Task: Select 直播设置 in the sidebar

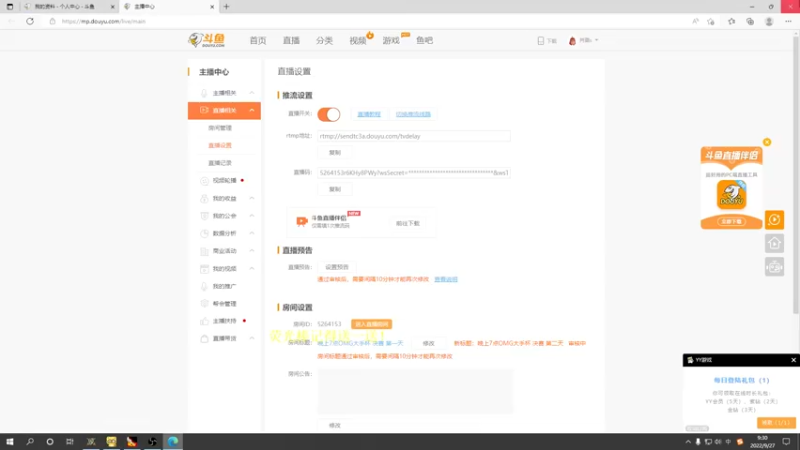Action: (220, 145)
